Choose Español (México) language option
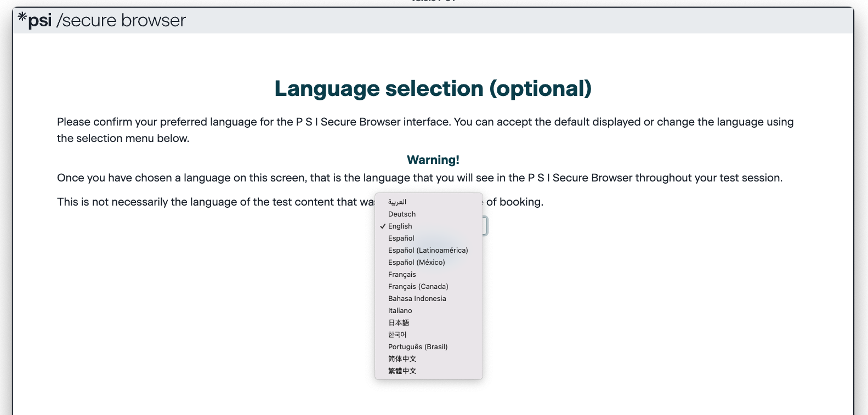The height and width of the screenshot is (415, 868). [x=416, y=263]
